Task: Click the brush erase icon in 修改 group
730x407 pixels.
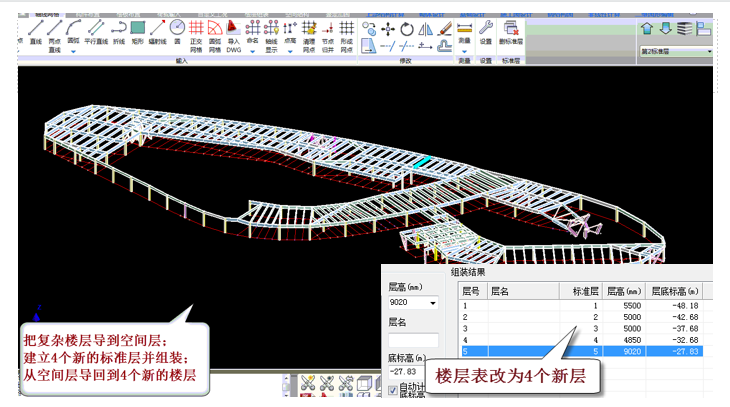Action: tap(445, 29)
